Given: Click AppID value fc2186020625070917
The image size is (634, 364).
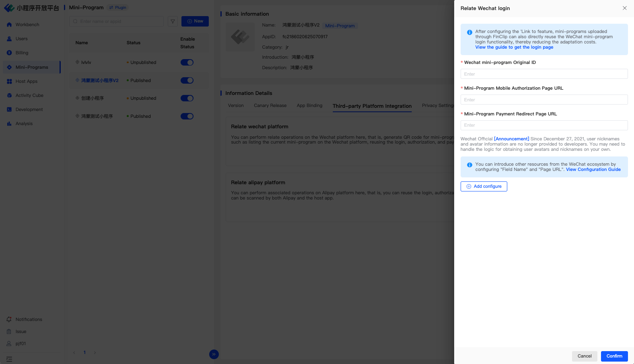Looking at the screenshot, I should coord(305,37).
